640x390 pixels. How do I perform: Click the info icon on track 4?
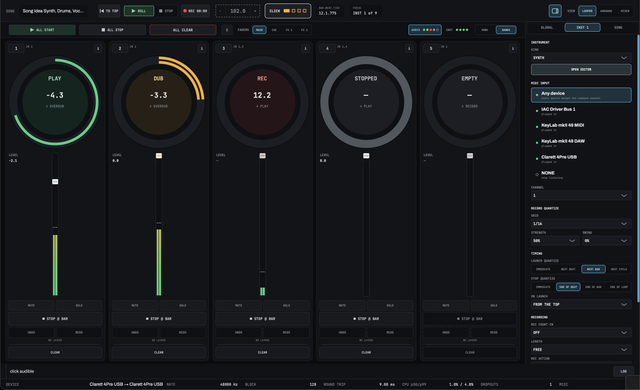tap(409, 49)
